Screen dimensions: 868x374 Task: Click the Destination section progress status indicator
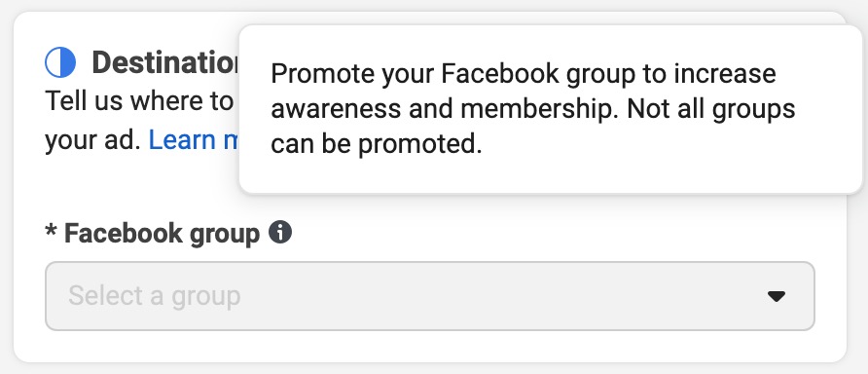59,62
